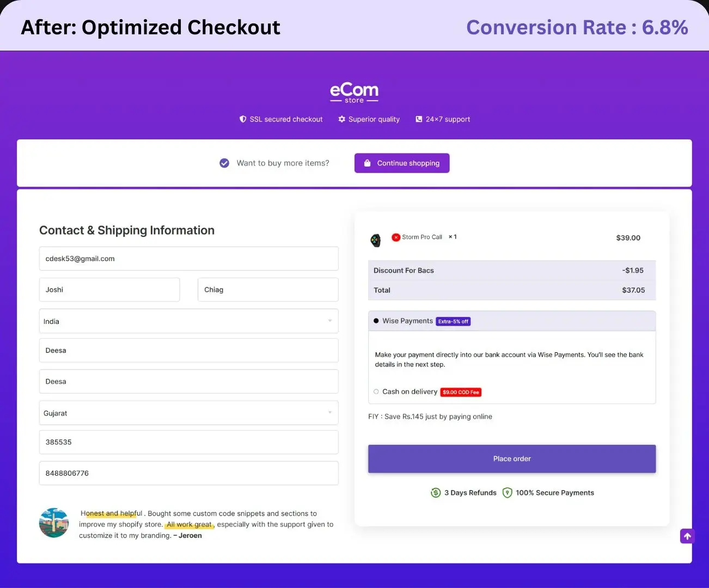709x588 pixels.
Task: Click the pincode field showing 385535
Action: click(188, 442)
